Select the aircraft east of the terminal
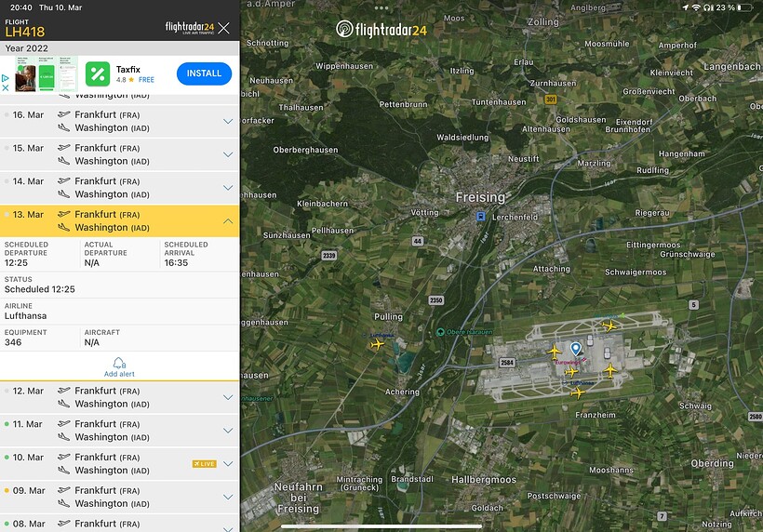763x532 pixels. click(x=609, y=370)
